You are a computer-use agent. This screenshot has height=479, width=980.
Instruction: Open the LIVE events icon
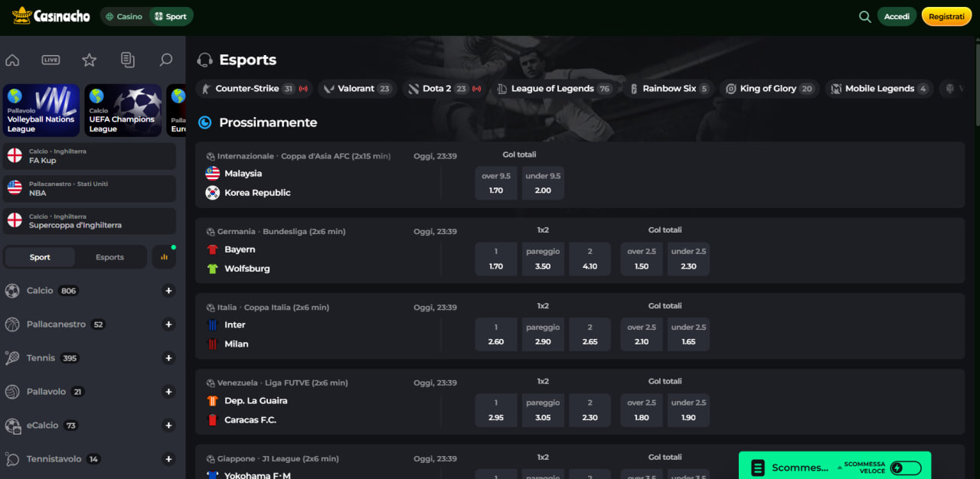click(x=51, y=60)
